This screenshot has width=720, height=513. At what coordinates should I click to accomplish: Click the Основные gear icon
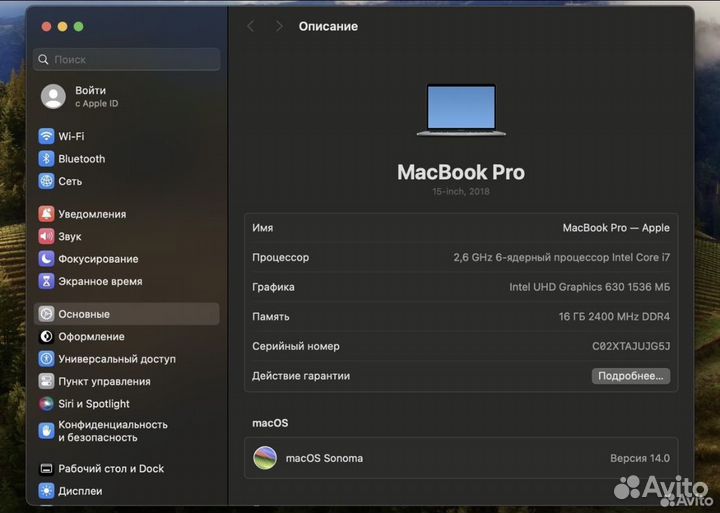46,314
